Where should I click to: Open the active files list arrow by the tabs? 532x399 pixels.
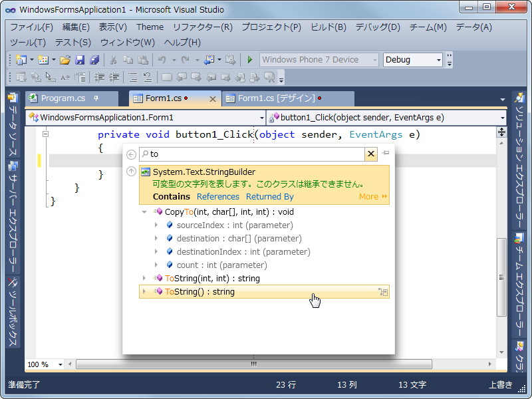pos(503,99)
